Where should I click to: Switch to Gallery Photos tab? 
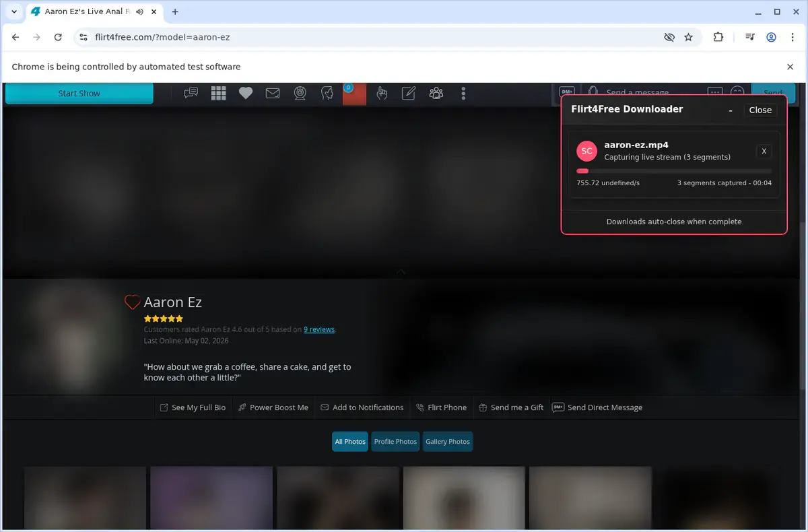[x=448, y=442]
